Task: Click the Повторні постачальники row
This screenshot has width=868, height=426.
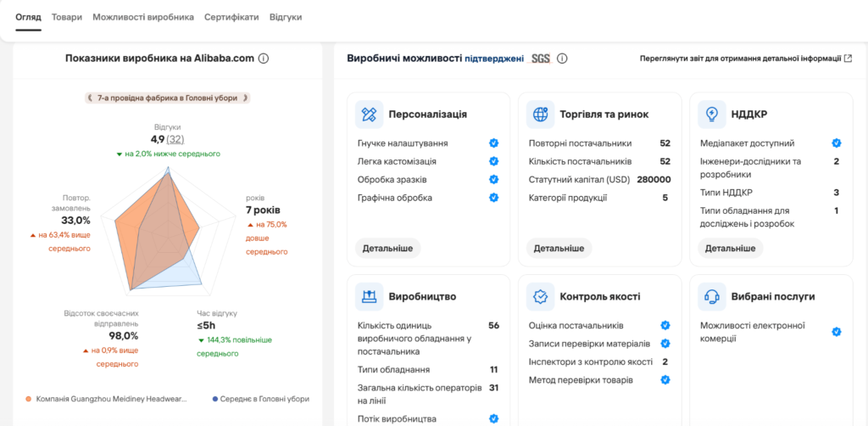Action: pyautogui.click(x=599, y=143)
